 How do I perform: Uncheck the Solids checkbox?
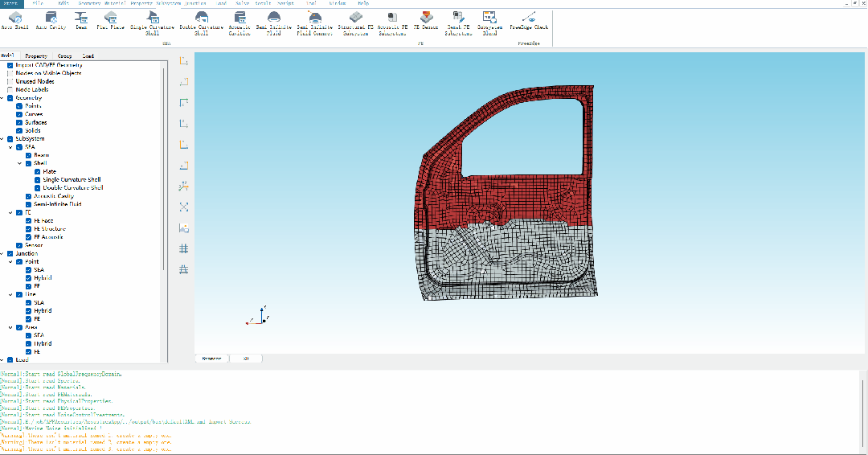pyautogui.click(x=19, y=131)
